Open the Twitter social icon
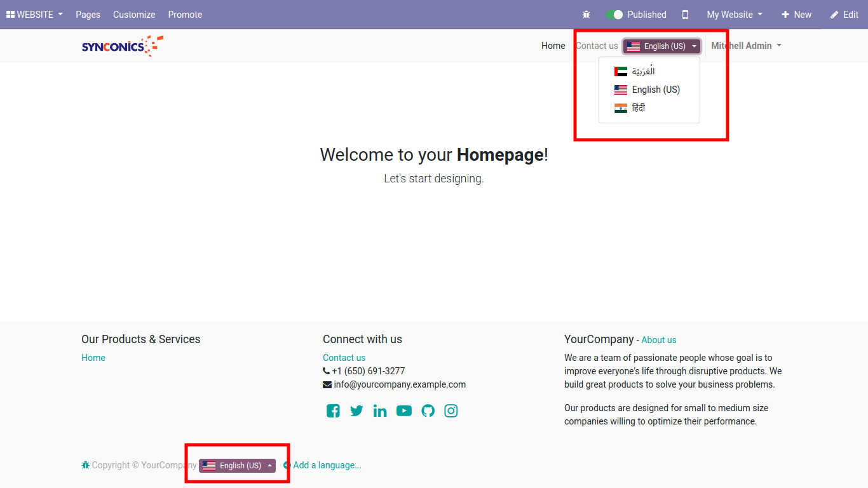The height and width of the screenshot is (488, 868). point(356,411)
